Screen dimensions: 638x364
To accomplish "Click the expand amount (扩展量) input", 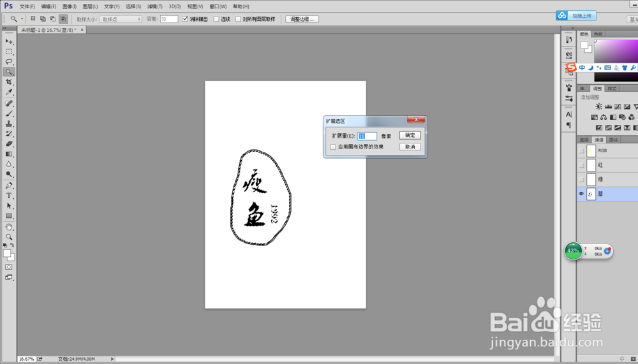I will [x=367, y=136].
